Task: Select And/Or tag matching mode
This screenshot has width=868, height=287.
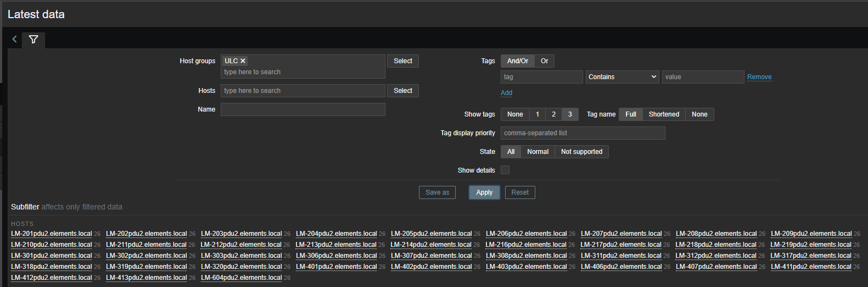Action: tap(517, 61)
